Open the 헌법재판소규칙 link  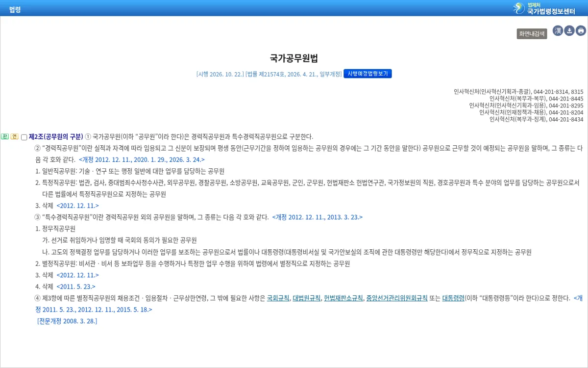point(343,298)
